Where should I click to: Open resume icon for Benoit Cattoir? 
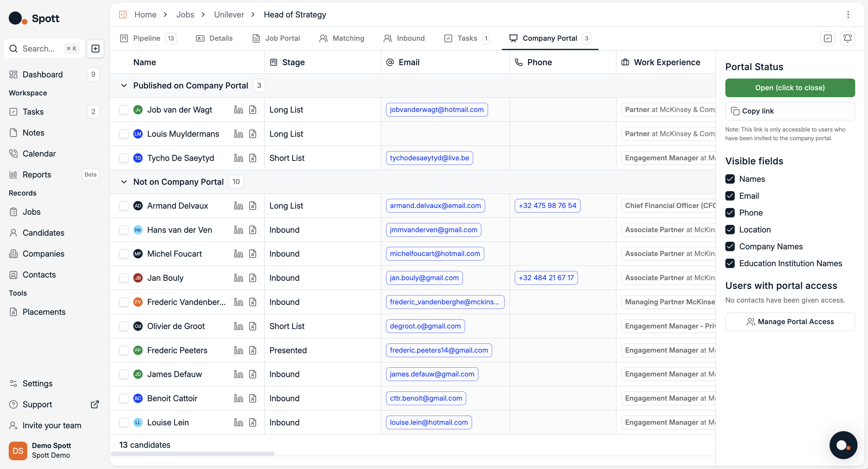point(253,398)
